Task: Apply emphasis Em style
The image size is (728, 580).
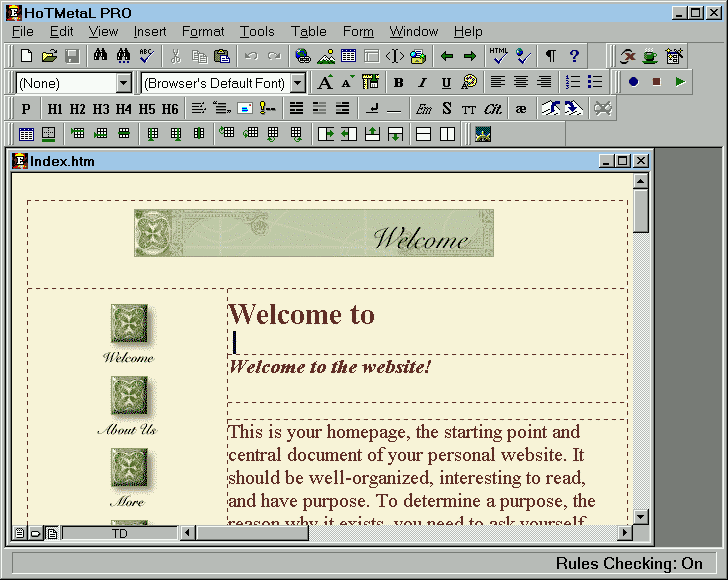Action: click(x=423, y=109)
